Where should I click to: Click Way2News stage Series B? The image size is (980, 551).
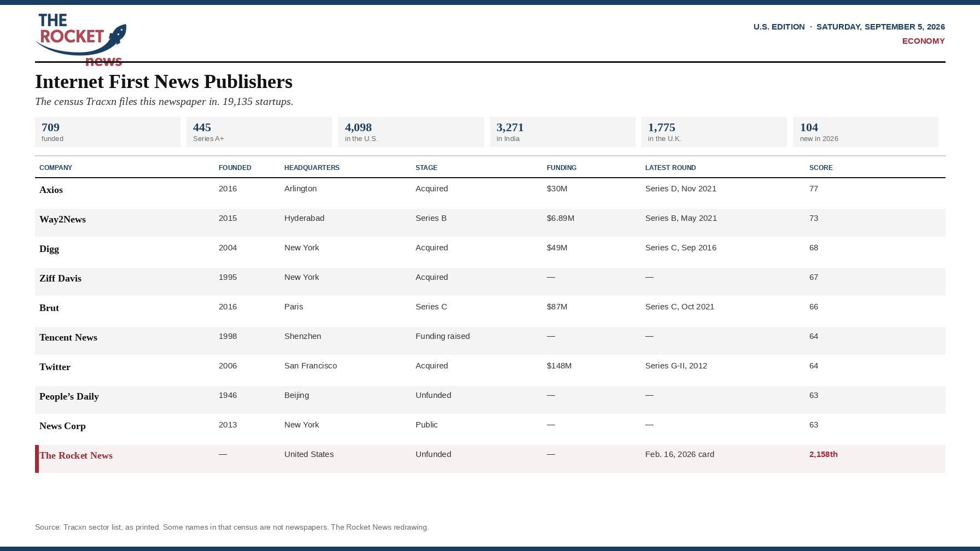431,218
